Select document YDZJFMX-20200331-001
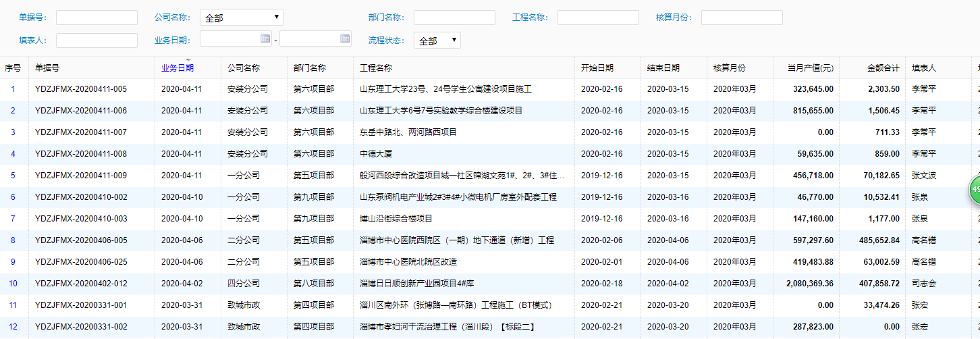Viewport: 980px width, 339px height. [x=81, y=305]
